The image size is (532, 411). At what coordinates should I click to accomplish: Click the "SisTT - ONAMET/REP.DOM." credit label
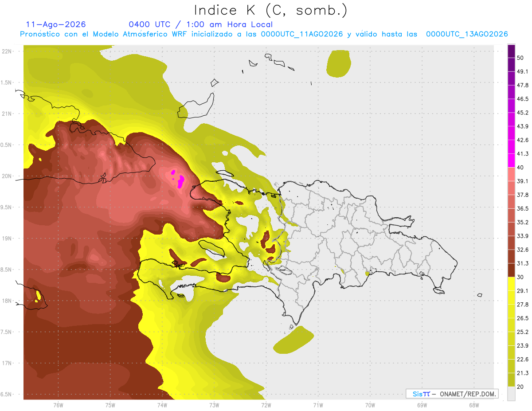pyautogui.click(x=452, y=394)
